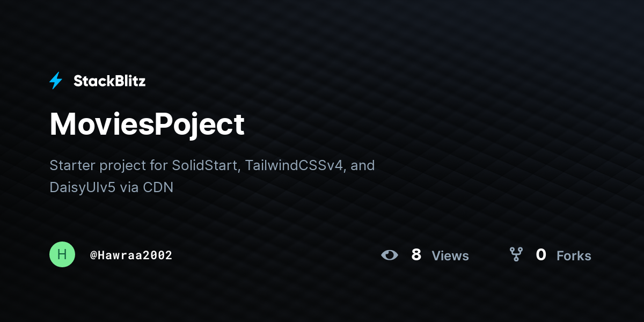Click the number 8 view count
Image resolution: width=644 pixels, height=322 pixels.
tap(416, 255)
